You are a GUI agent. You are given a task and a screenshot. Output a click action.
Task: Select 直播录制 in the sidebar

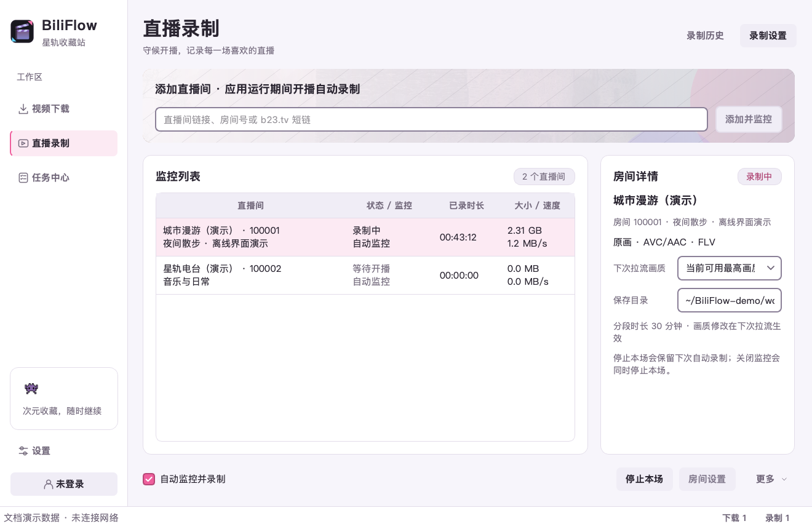click(x=64, y=143)
